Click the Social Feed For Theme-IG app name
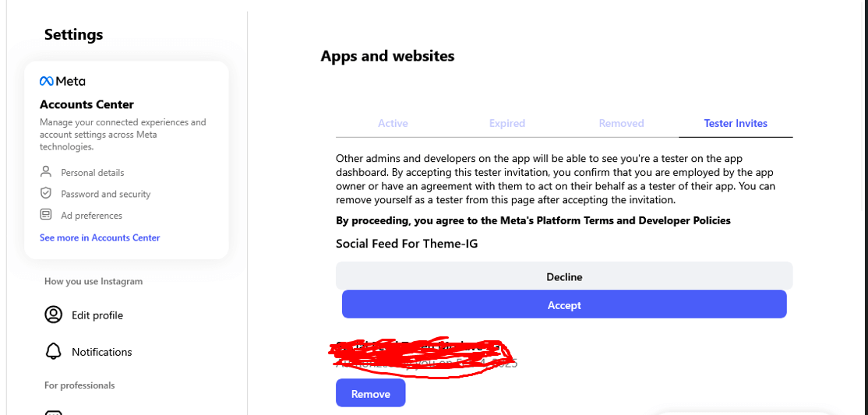This screenshot has width=868, height=415. point(407,244)
